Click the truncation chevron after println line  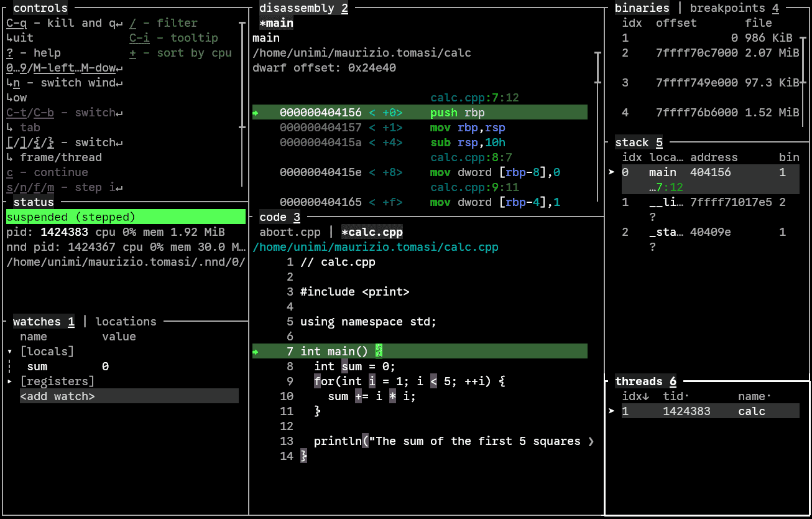click(x=591, y=441)
